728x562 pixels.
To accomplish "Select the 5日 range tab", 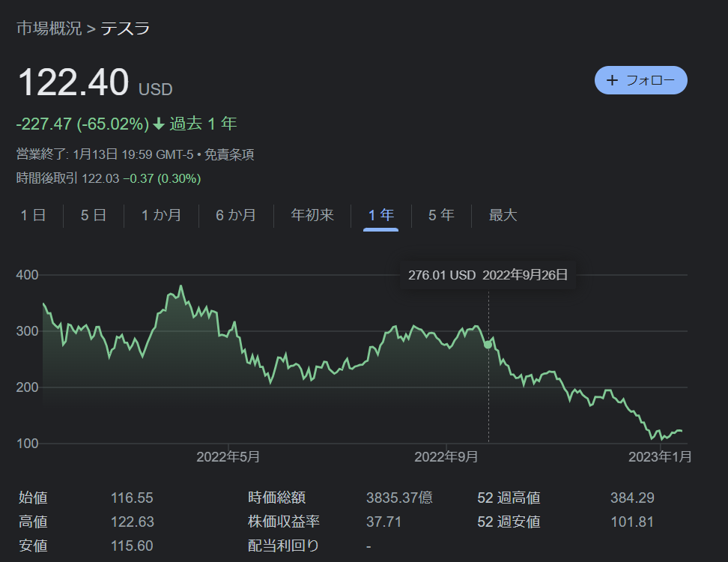I will [x=94, y=215].
